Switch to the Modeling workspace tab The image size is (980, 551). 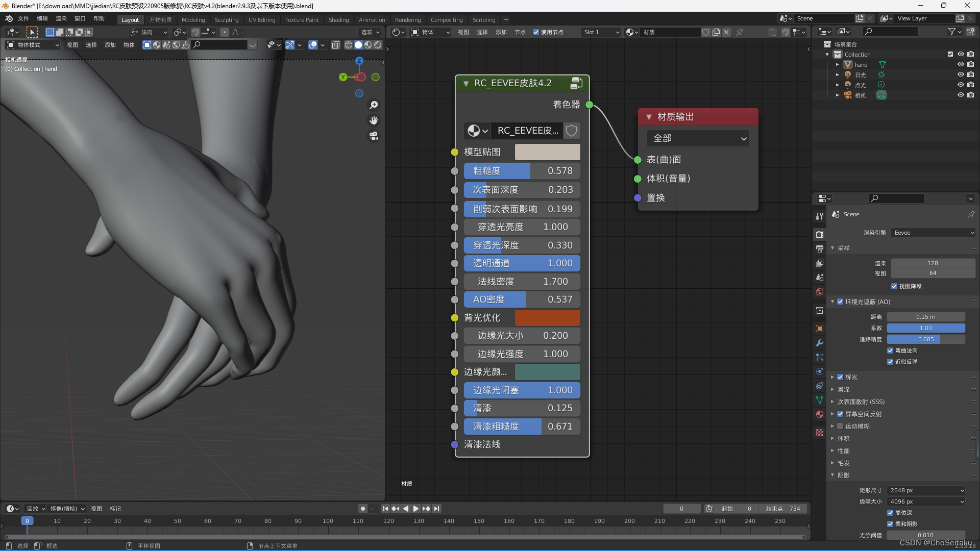[x=193, y=20]
